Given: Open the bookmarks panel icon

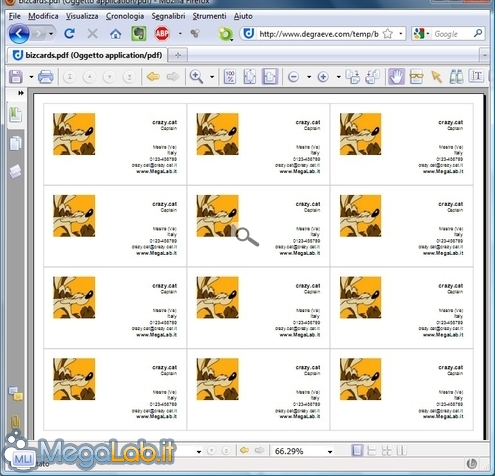Looking at the screenshot, I should 15,115.
